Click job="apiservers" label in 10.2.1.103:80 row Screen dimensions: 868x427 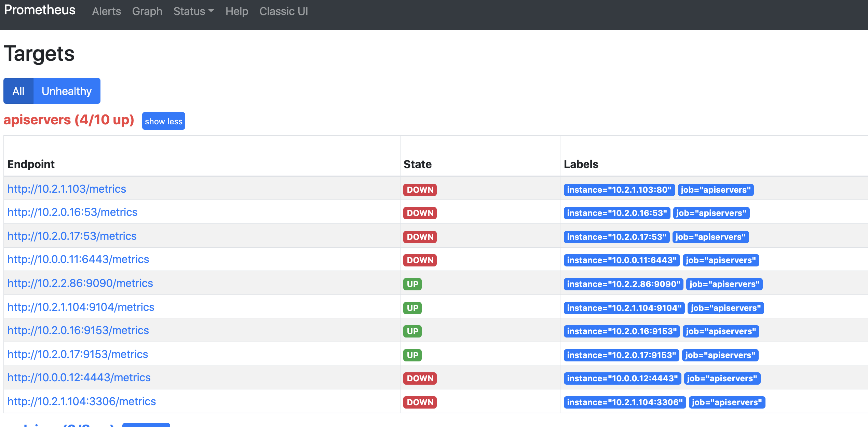[x=716, y=190]
